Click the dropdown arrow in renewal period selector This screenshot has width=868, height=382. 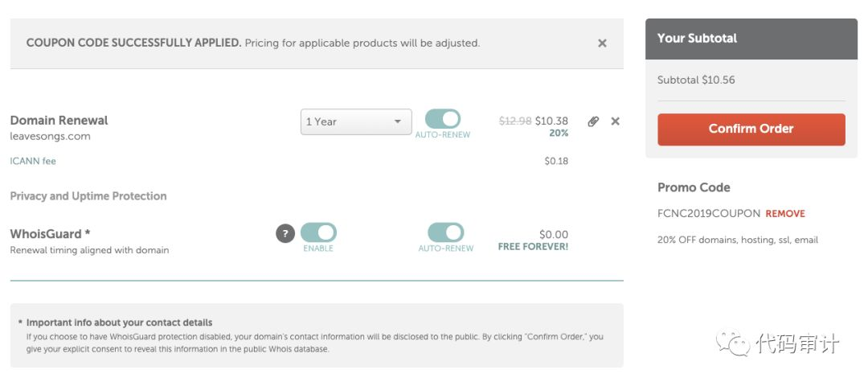click(x=398, y=121)
